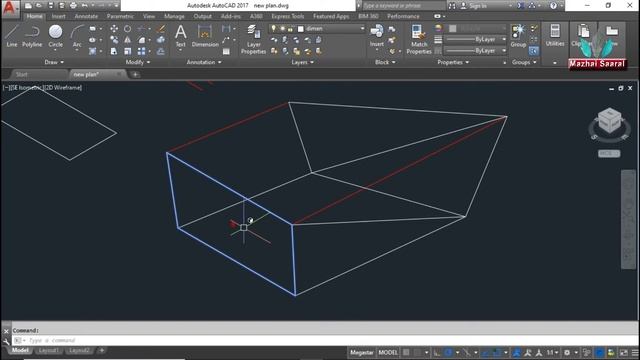Open the Manage ribbon tab
640x360 pixels.
[x=174, y=16]
